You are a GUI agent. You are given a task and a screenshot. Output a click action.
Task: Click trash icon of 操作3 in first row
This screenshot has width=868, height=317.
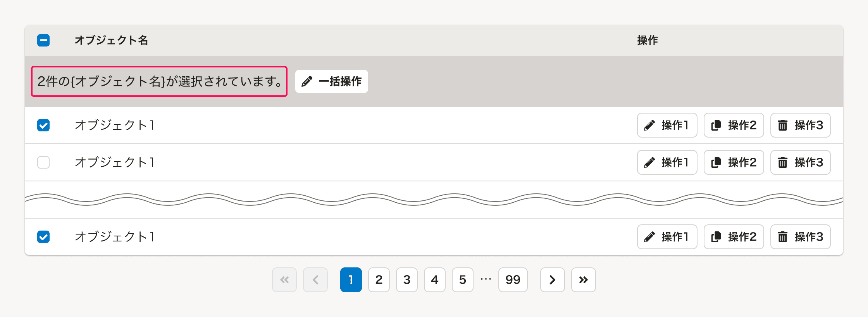[x=783, y=125]
